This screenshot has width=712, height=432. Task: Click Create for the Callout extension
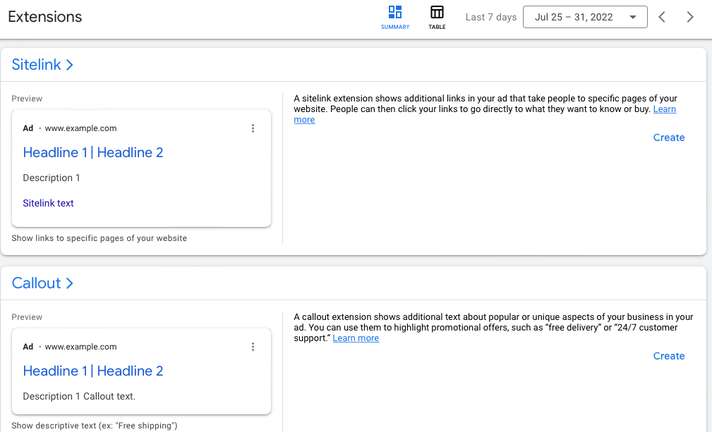pyautogui.click(x=668, y=356)
